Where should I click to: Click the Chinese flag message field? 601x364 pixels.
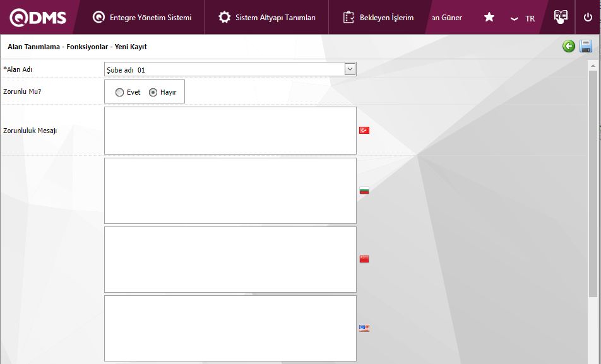[x=230, y=259]
